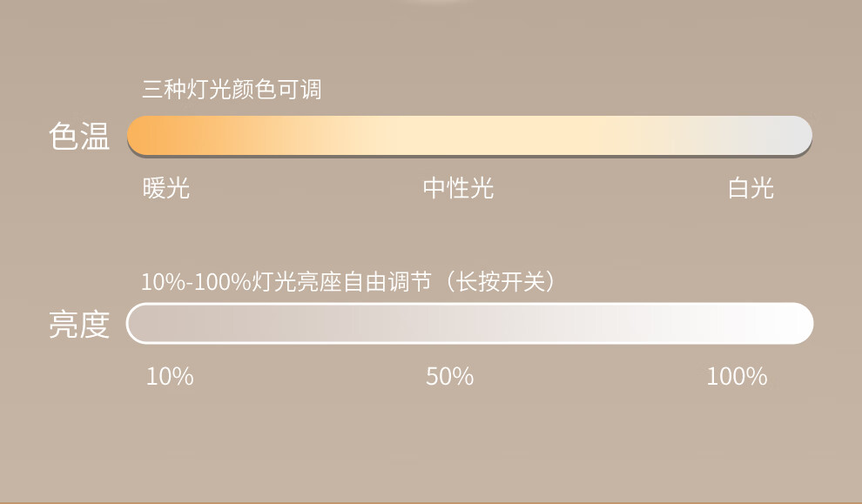This screenshot has width=862, height=504.
Task: Select the 中性光 neutral light label
Action: click(x=459, y=188)
